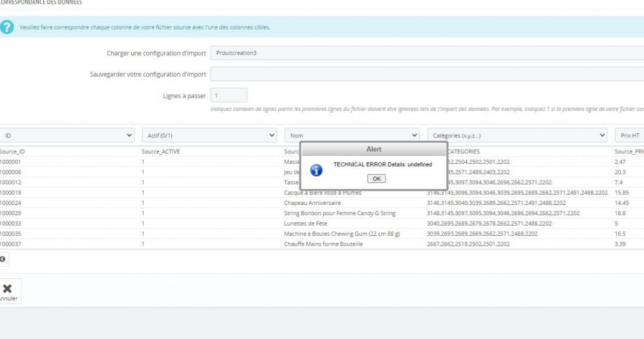Open the ID column mapping dropdown

tap(67, 135)
